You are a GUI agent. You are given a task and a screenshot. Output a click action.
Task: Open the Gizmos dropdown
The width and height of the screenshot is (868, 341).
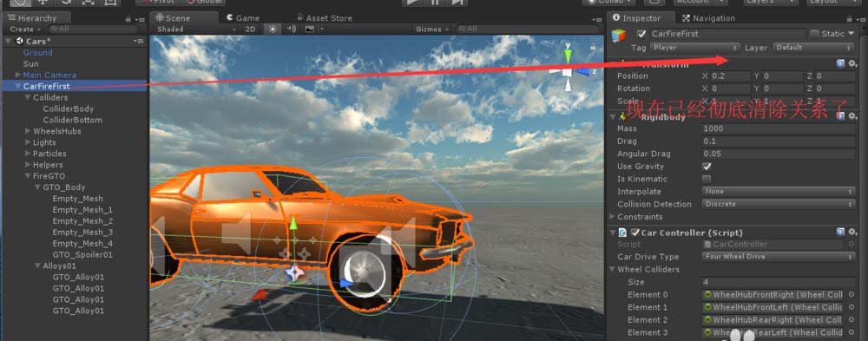point(431,30)
